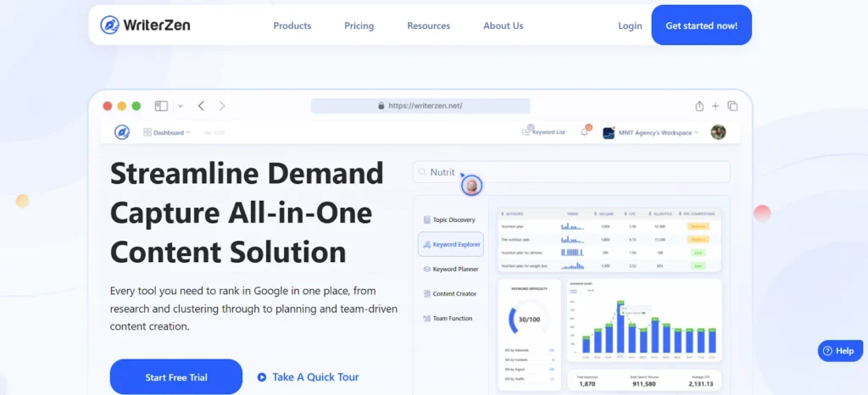Click the user profile avatar

pyautogui.click(x=718, y=132)
